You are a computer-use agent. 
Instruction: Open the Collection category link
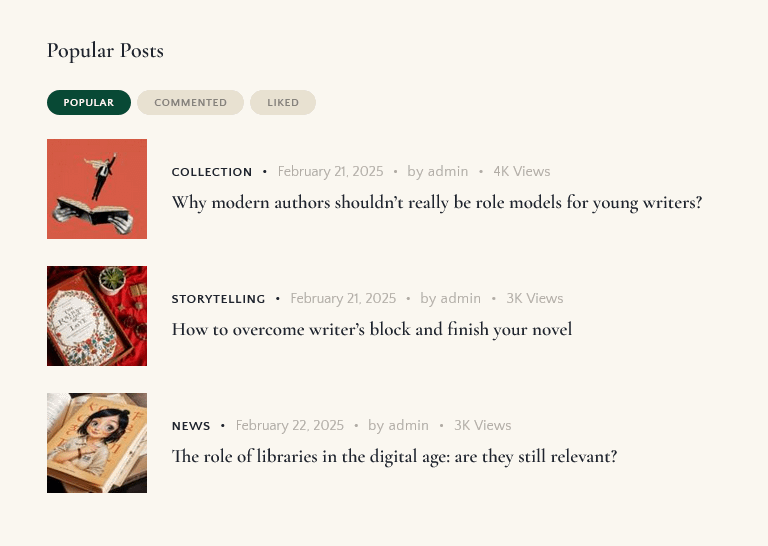coord(212,172)
